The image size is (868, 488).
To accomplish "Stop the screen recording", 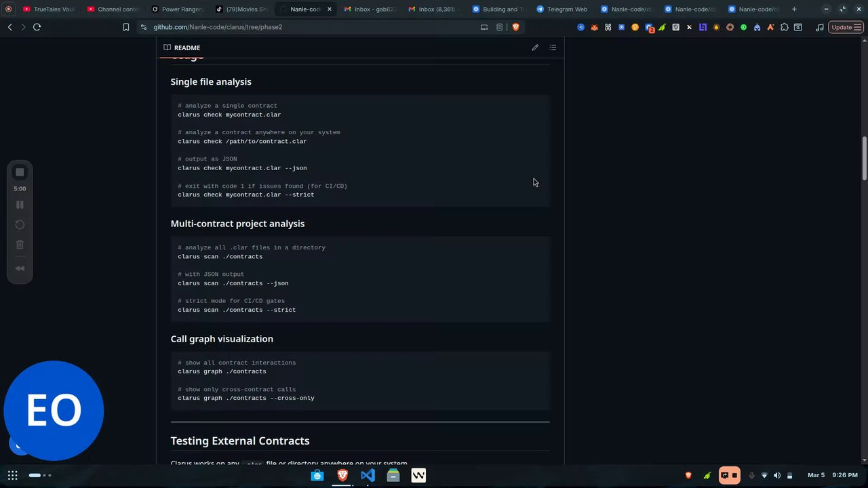I will [x=20, y=172].
